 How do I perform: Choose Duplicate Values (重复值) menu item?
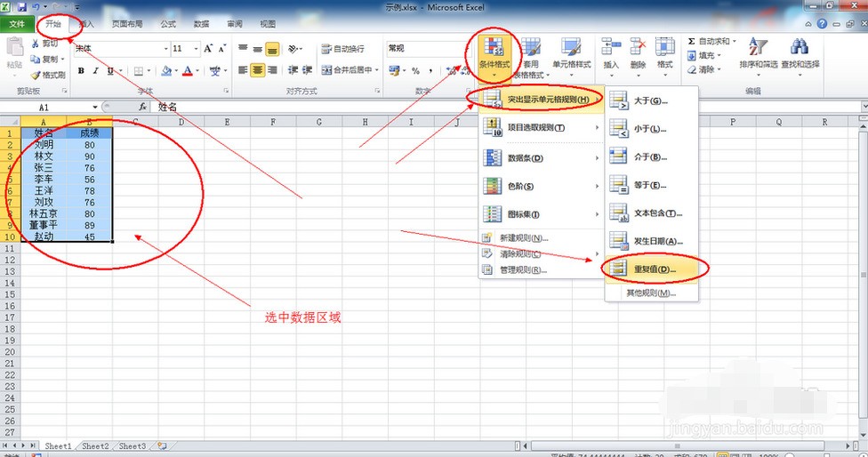tap(651, 269)
